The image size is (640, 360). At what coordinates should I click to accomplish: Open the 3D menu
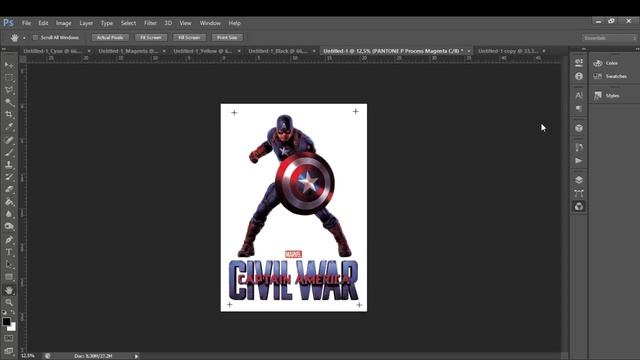[168, 23]
